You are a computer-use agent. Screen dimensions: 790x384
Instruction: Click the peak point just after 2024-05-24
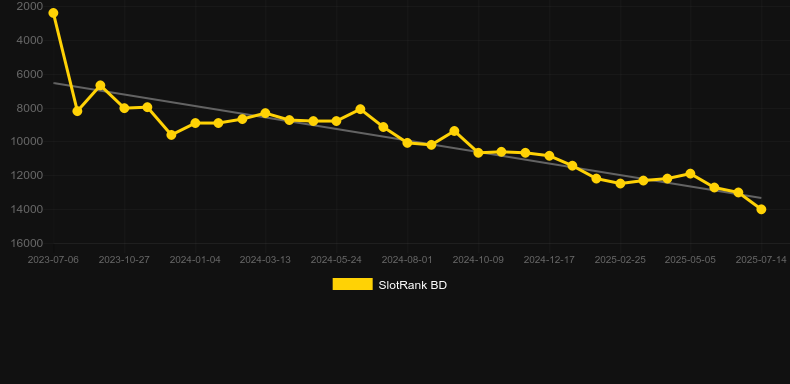[x=360, y=109]
